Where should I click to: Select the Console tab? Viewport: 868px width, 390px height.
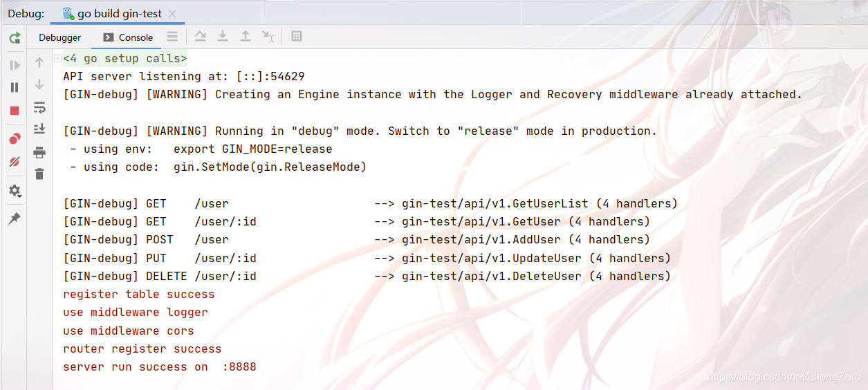(x=129, y=37)
